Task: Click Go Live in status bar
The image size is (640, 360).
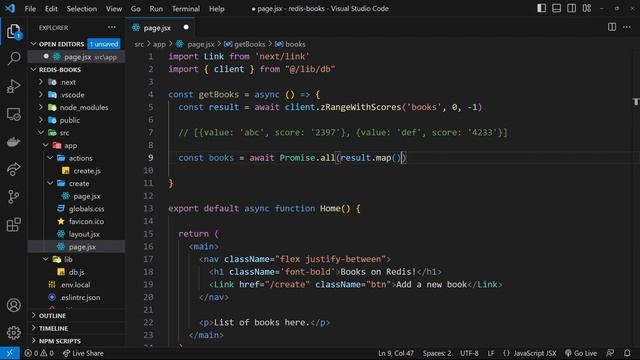Action: pyautogui.click(x=580, y=353)
